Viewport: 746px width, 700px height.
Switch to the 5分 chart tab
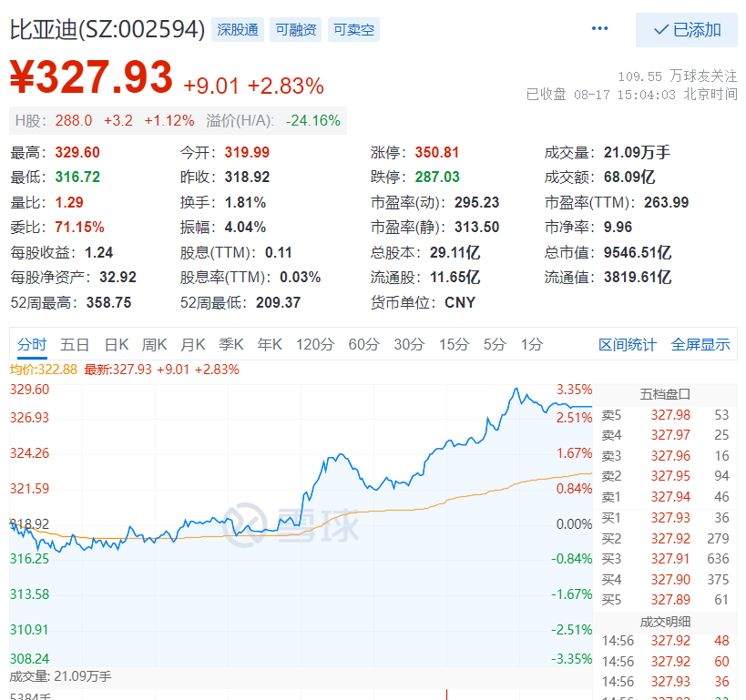(495, 344)
